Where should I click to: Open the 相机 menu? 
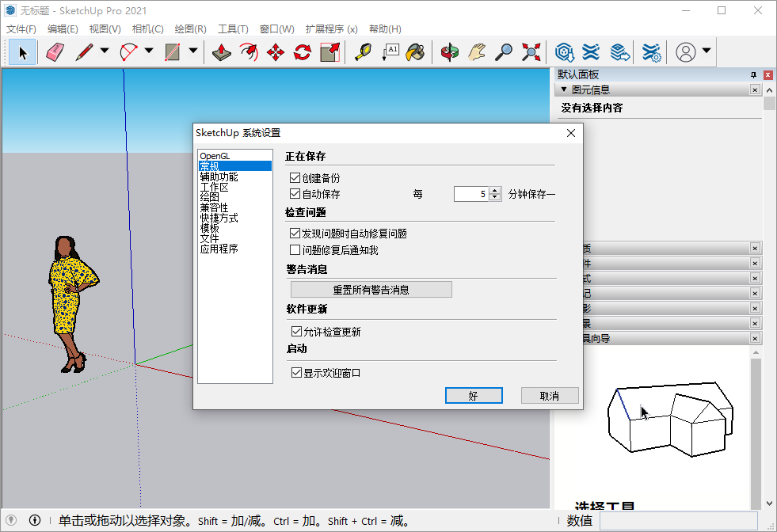147,28
